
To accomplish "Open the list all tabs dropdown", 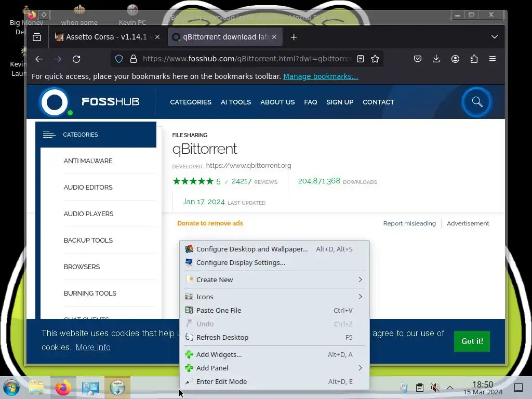I will click(495, 37).
